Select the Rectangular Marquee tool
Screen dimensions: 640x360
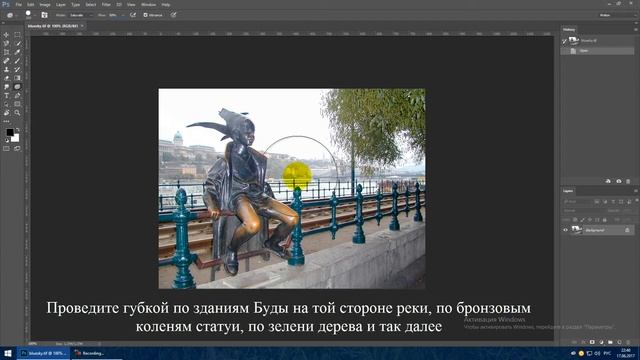(x=17, y=35)
